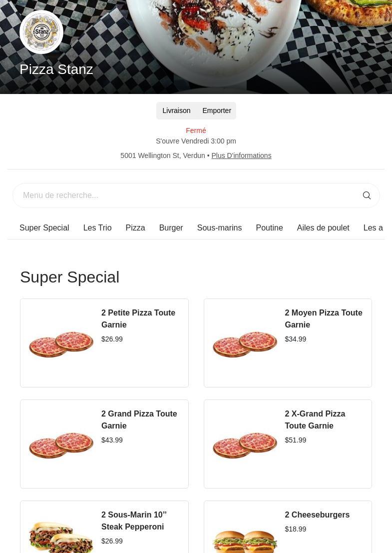This screenshot has width=392, height=553.
Task: Click the 2 Petite Pizza thumbnail image
Action: click(x=61, y=344)
